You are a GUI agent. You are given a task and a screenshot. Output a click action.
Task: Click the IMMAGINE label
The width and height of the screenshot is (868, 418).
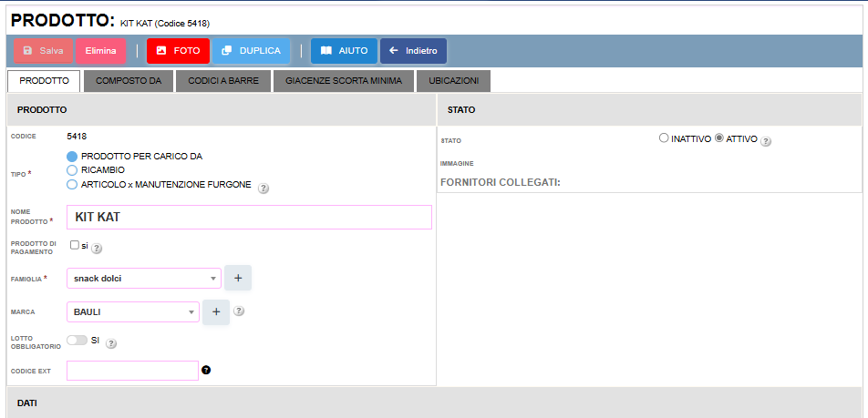[457, 164]
